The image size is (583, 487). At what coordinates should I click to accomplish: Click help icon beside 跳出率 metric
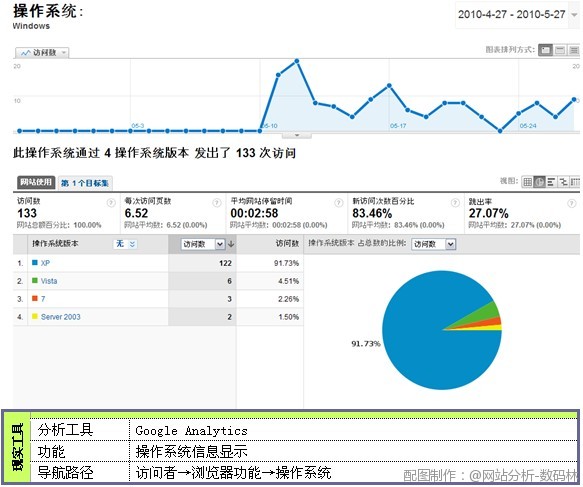[571, 203]
